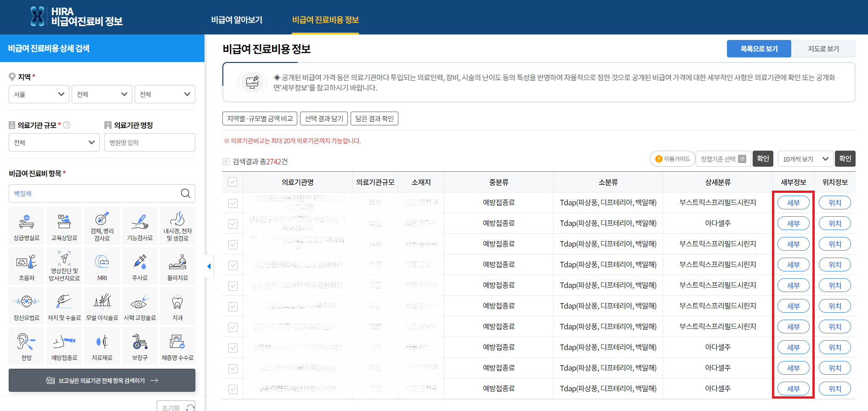Open 세부 details in last row

coord(793,388)
